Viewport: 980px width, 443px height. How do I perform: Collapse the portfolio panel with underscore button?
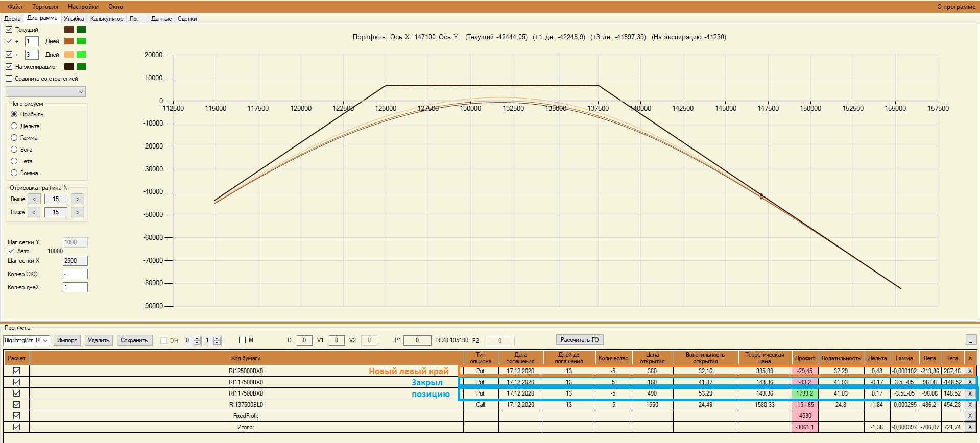point(971,340)
